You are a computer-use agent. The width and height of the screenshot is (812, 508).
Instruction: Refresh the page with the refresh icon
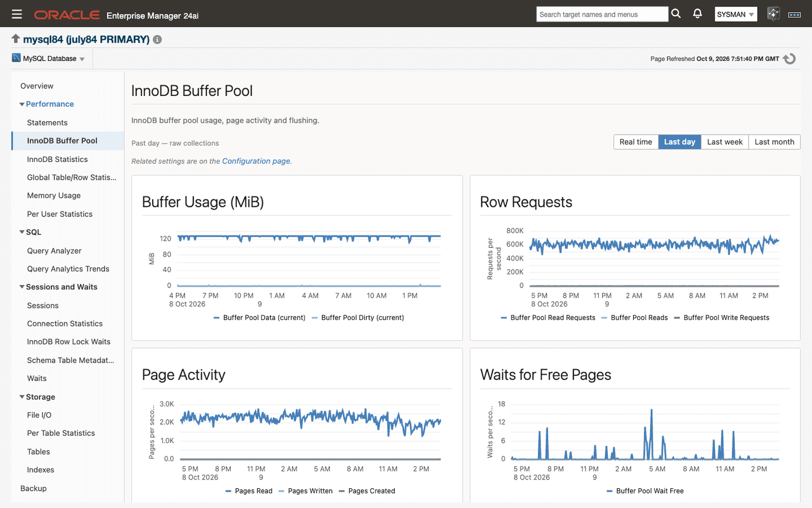[789, 59]
